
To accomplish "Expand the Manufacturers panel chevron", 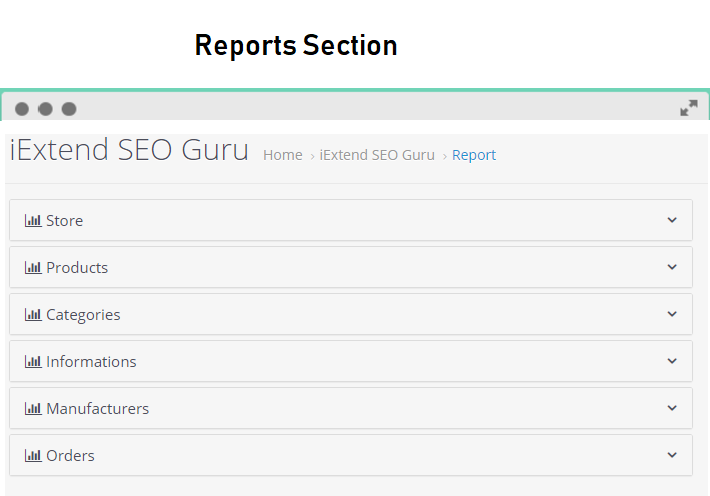I will coord(672,408).
